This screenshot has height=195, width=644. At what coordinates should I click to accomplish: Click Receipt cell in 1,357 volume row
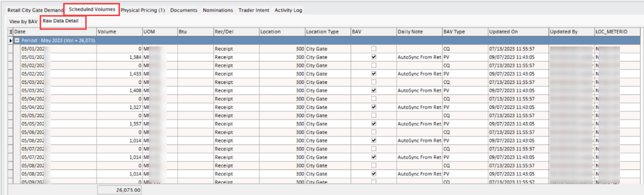(236, 124)
